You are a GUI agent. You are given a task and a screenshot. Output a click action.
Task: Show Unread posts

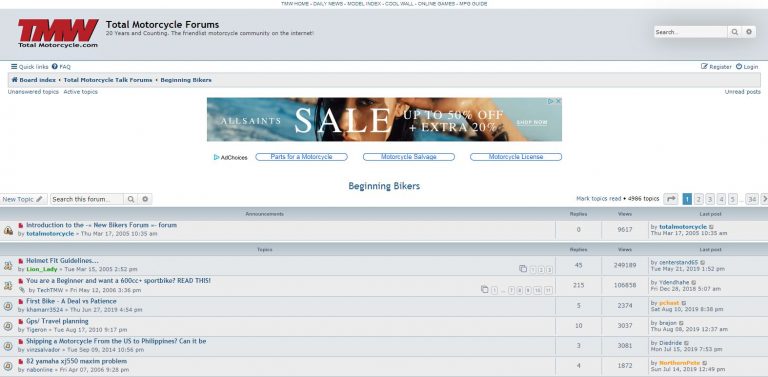[743, 92]
